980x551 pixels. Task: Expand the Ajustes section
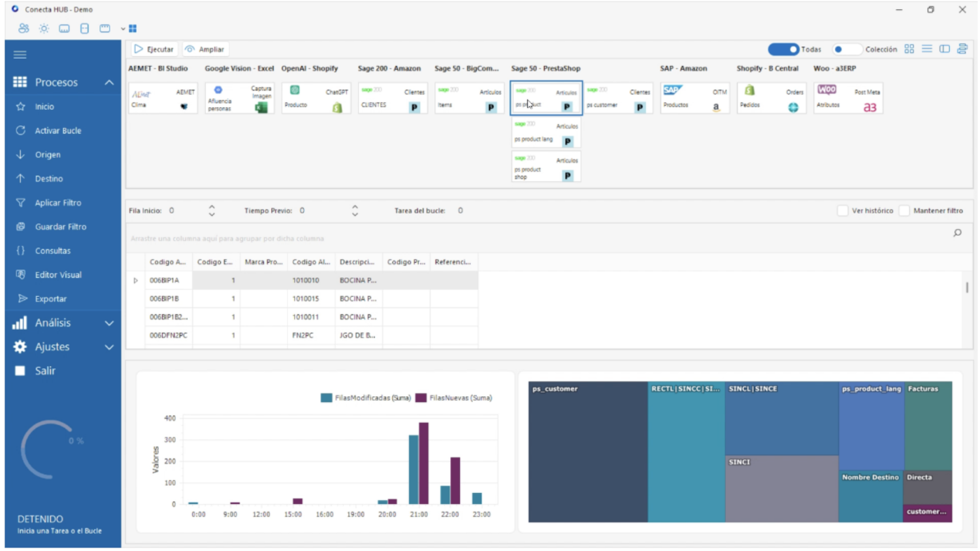[x=109, y=347]
